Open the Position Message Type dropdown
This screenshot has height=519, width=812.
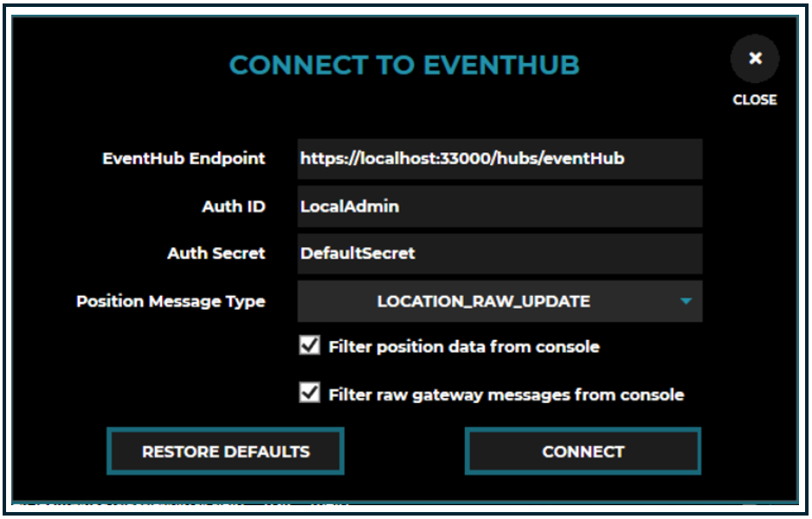pos(499,301)
